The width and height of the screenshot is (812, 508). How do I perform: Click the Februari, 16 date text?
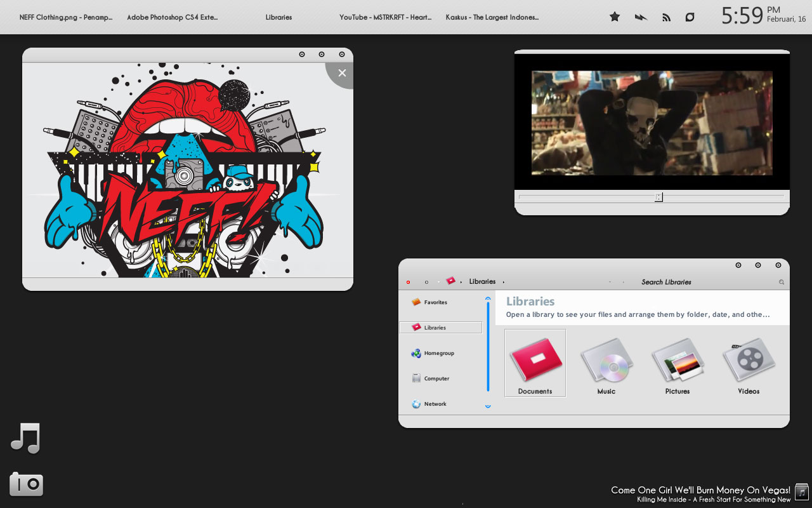(x=786, y=19)
